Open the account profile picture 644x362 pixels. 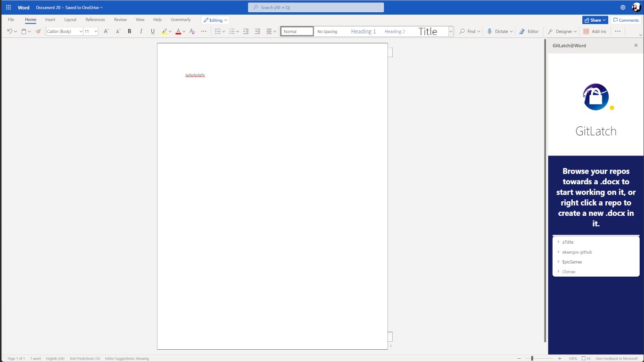tap(636, 7)
